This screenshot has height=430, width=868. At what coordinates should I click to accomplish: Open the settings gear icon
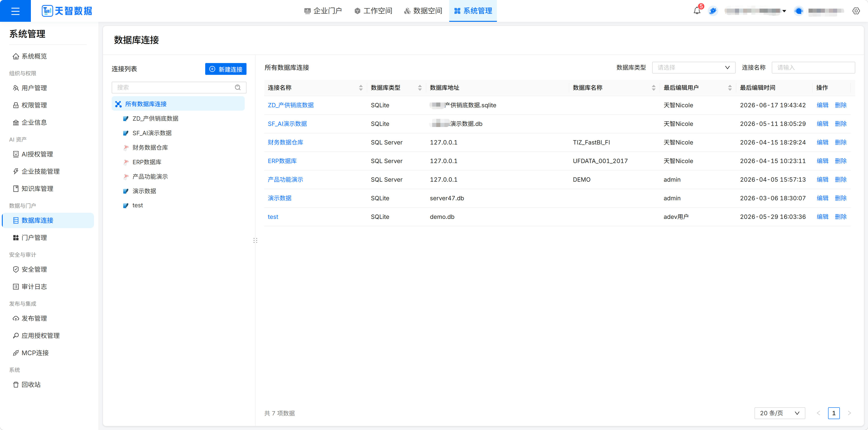pos(856,11)
